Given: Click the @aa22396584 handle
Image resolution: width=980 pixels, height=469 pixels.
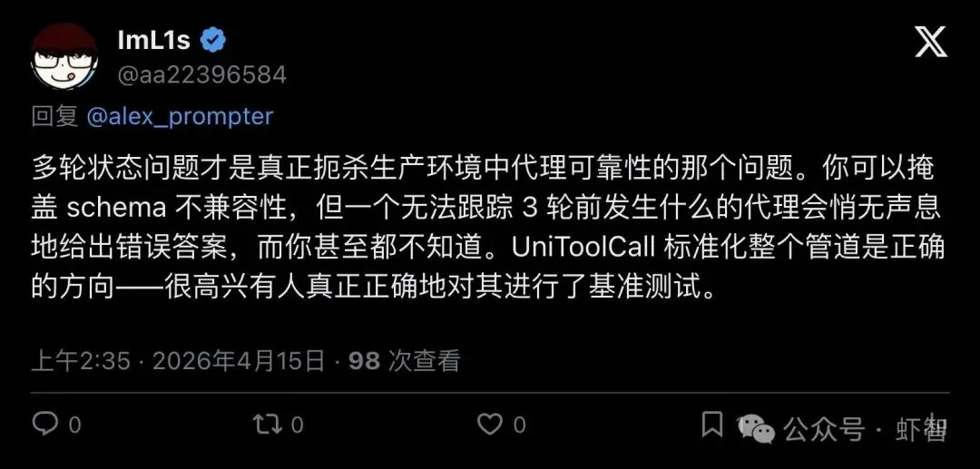Looking at the screenshot, I should pos(201,75).
